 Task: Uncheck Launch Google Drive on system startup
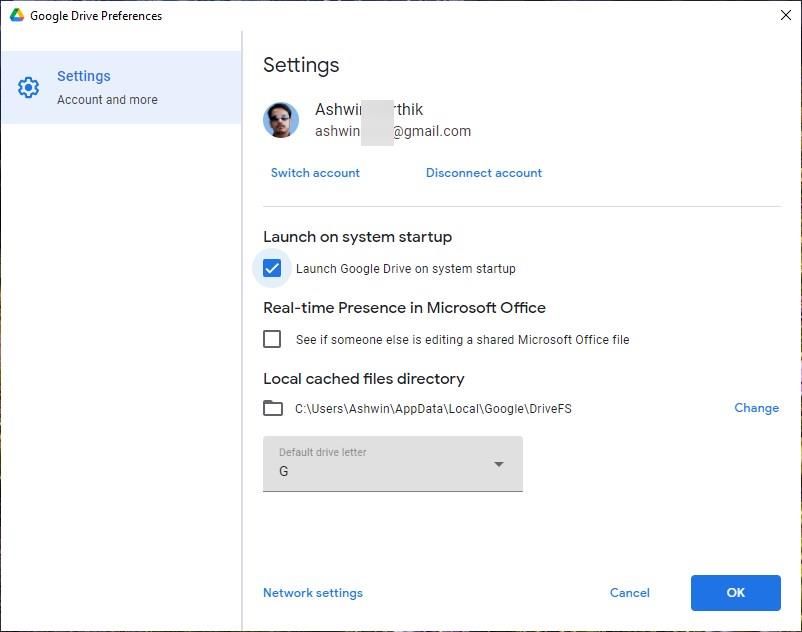click(272, 268)
